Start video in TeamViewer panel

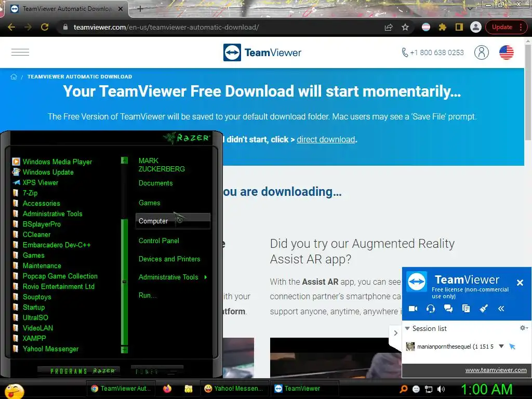pos(413,309)
